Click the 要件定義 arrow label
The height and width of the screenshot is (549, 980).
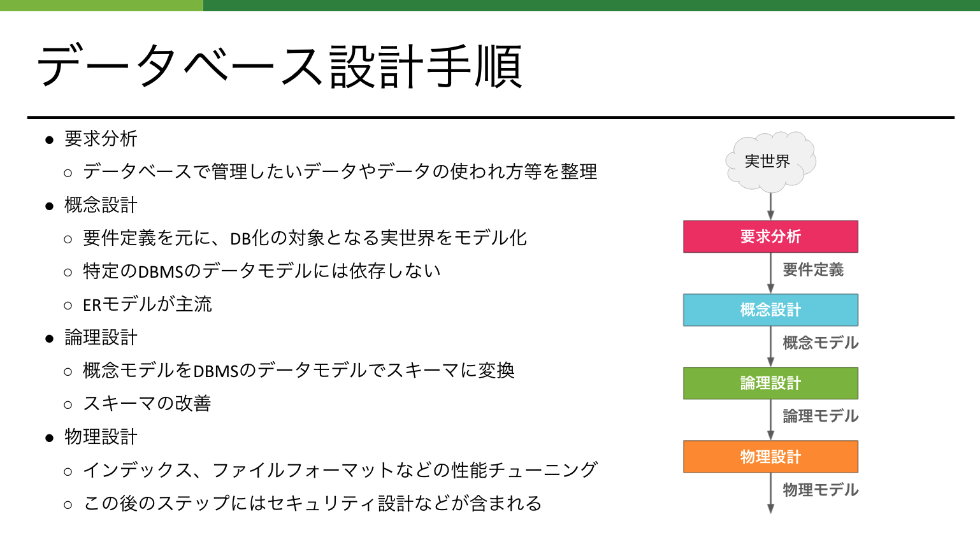tap(813, 270)
